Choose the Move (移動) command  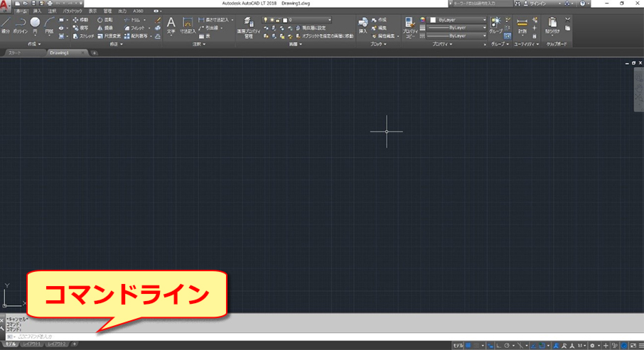pyautogui.click(x=80, y=20)
